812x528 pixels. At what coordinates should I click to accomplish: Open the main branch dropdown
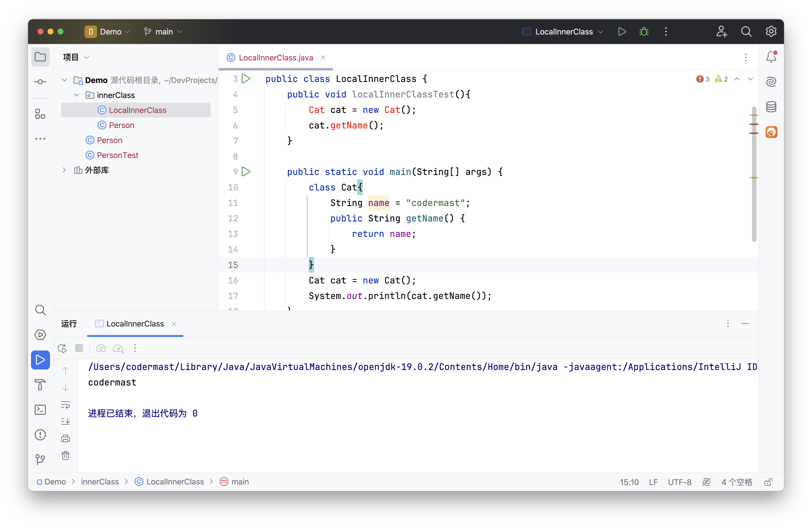click(163, 32)
